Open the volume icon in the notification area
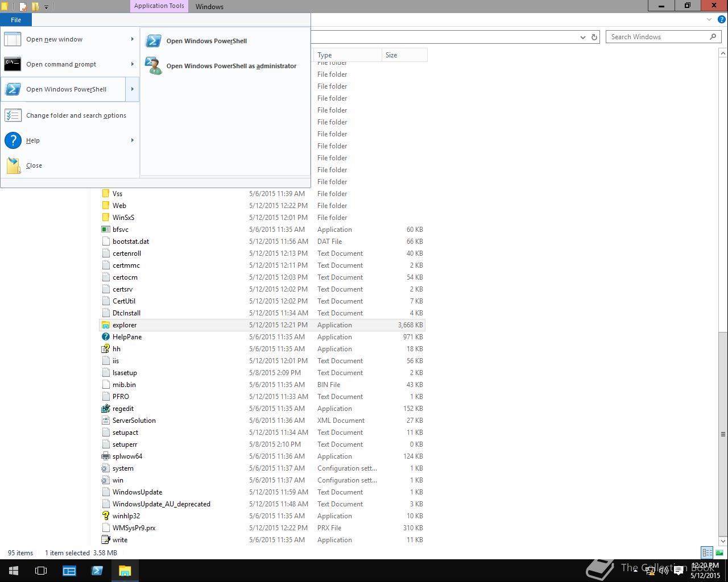Viewport: 728px width, 582px height. click(663, 570)
